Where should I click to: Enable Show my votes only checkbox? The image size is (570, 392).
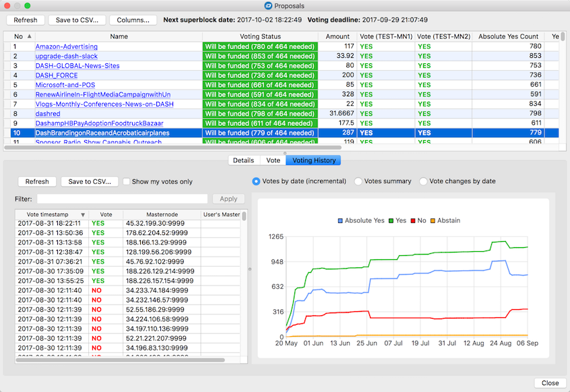[x=126, y=181]
